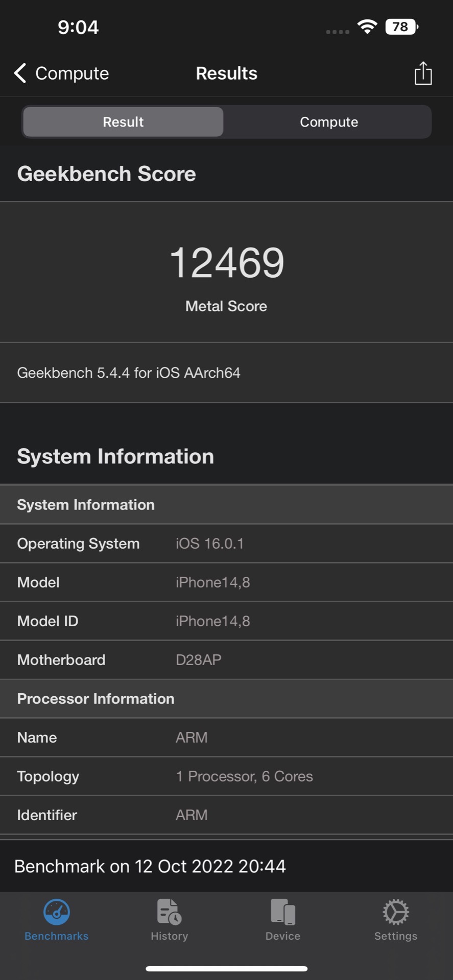Viewport: 453px width, 980px height.
Task: Tap the share icon in top bar
Action: coord(422,73)
